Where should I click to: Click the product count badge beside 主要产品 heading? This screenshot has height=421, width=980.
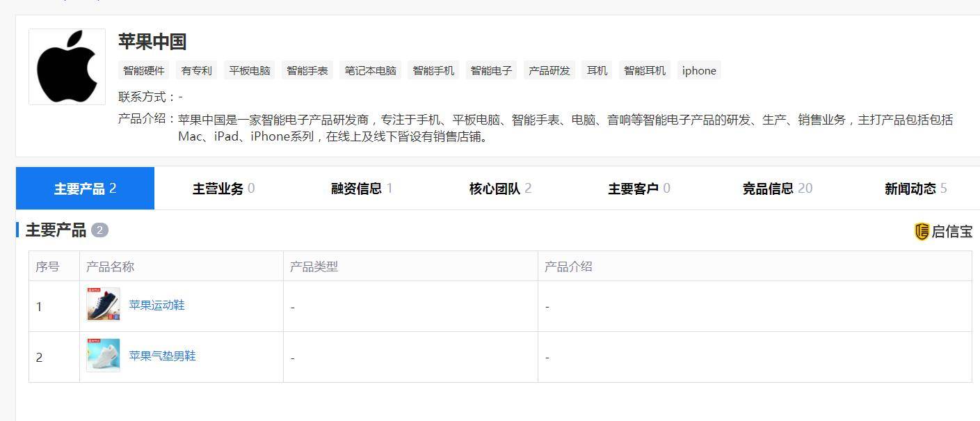pos(99,230)
